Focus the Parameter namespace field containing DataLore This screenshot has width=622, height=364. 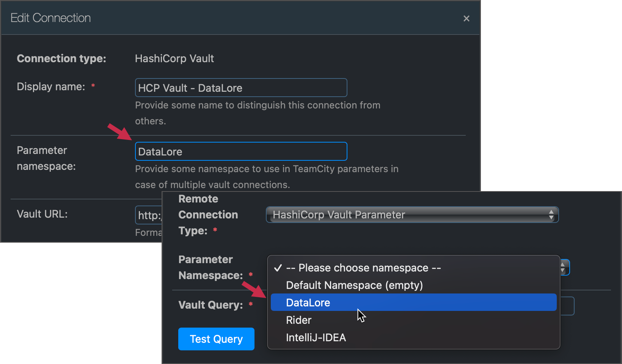point(241,152)
